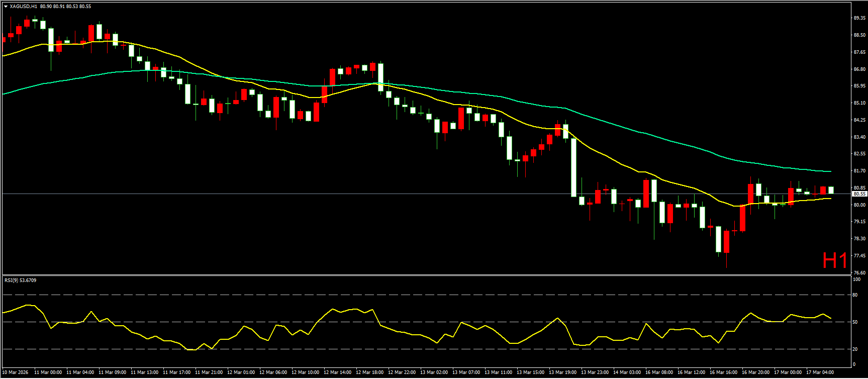Click the 76.60 price scale label
The image size is (868, 379).
(859, 272)
